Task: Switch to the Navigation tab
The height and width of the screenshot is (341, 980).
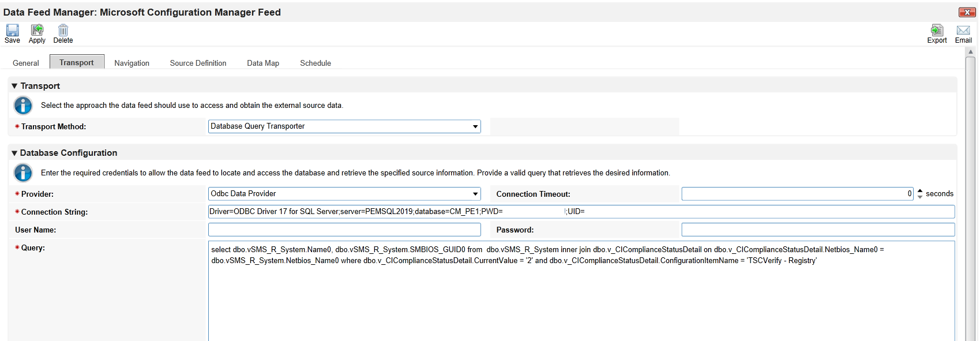Action: coord(132,63)
